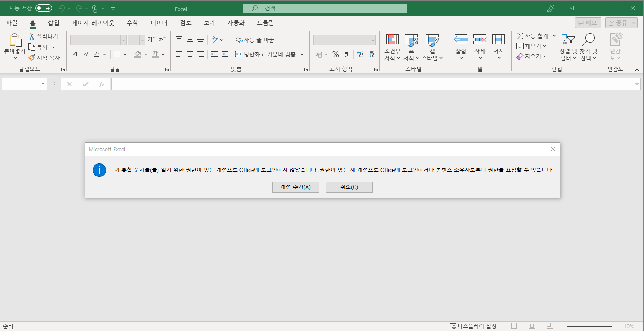This screenshot has width=644, height=331.
Task: Toggle the AutoSave (자동 저장) switch
Action: [x=44, y=8]
